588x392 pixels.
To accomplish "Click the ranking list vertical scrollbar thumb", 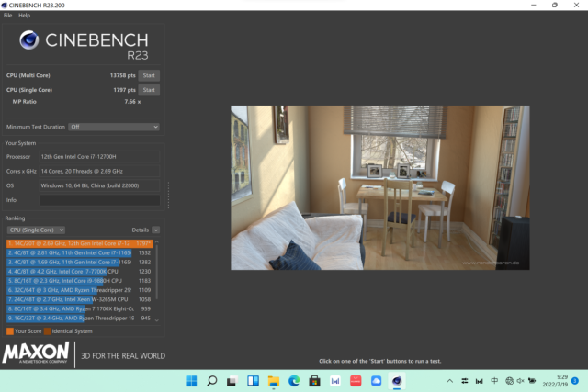I will [157, 273].
